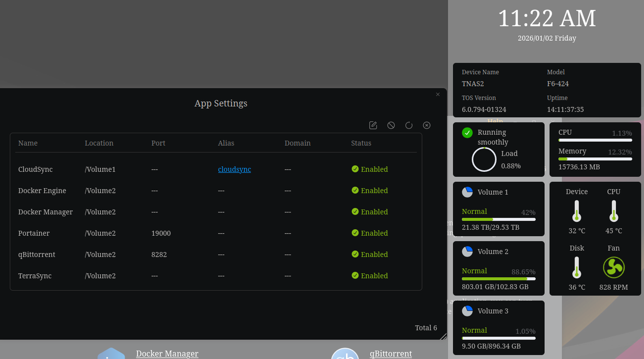Screen dimensions: 644x359
Task: Click the green Running smoothly check icon
Action: [x=467, y=132]
